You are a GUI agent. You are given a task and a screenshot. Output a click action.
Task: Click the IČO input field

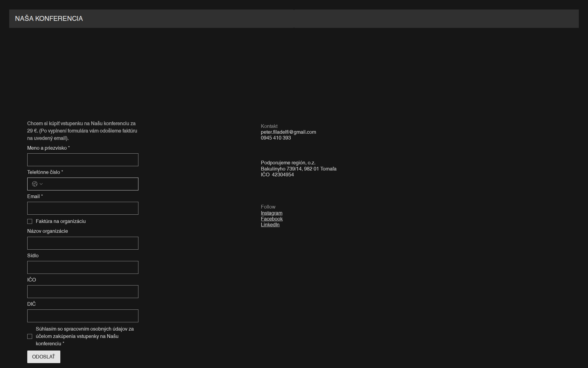[83, 291]
